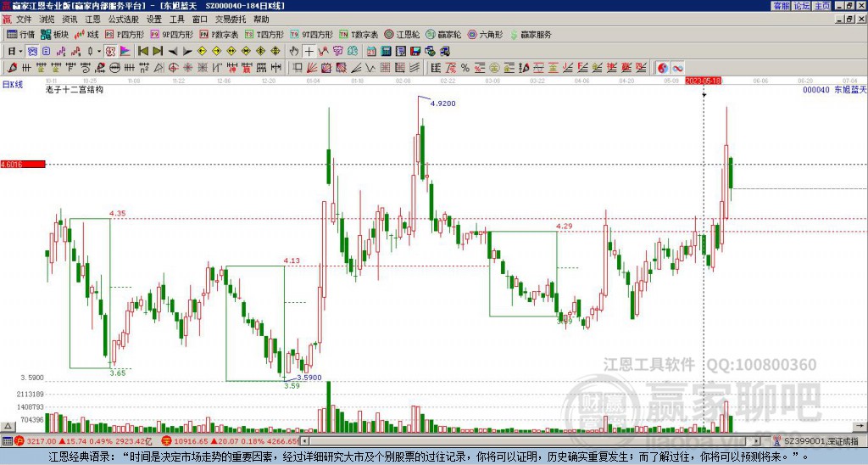Click the black right arrow icon

coord(187,52)
